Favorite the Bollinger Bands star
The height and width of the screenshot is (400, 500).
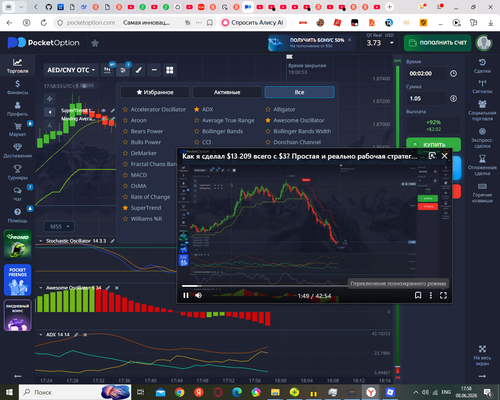tap(197, 131)
